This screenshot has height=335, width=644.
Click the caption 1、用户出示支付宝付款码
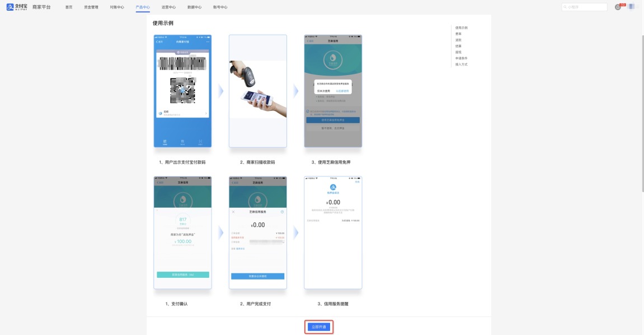[182, 162]
